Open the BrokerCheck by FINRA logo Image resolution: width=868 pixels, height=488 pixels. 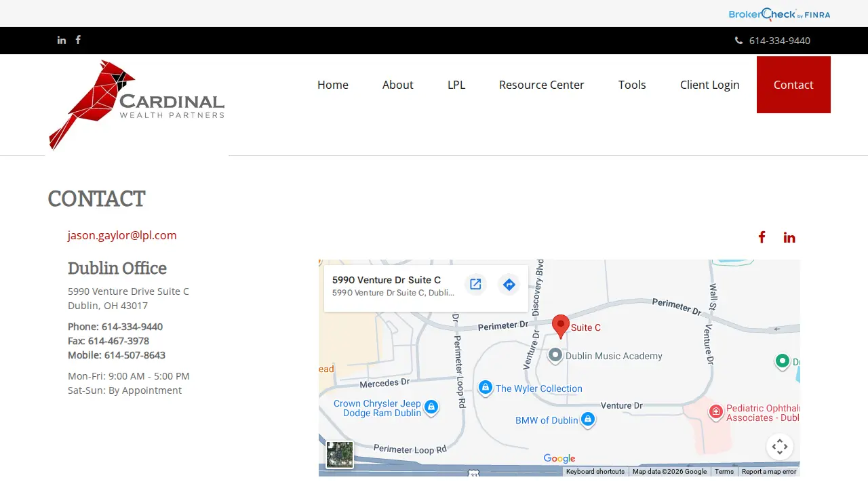coord(779,14)
